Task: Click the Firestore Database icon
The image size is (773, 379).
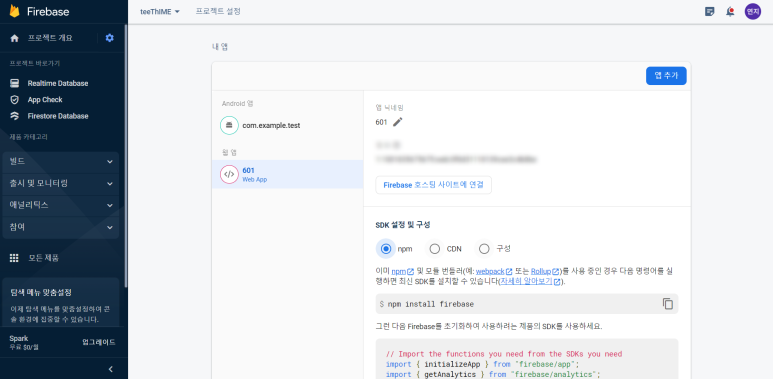Action: 15,116
